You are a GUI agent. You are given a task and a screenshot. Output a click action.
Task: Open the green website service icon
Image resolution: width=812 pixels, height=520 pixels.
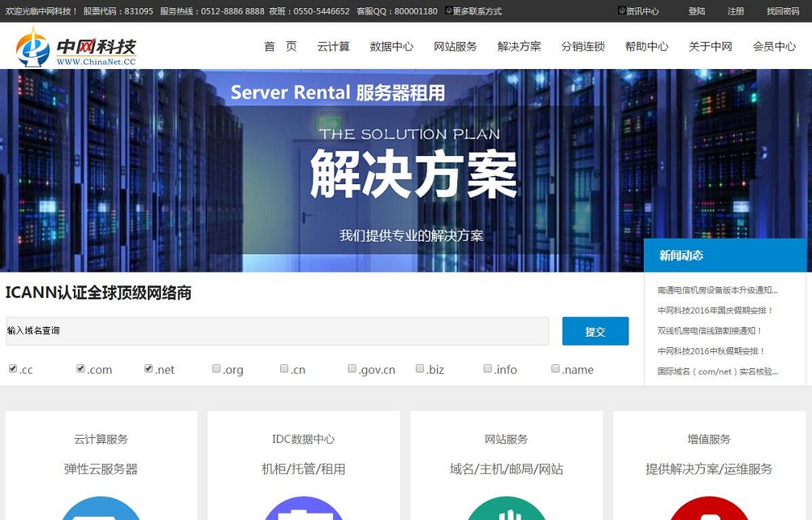click(507, 508)
